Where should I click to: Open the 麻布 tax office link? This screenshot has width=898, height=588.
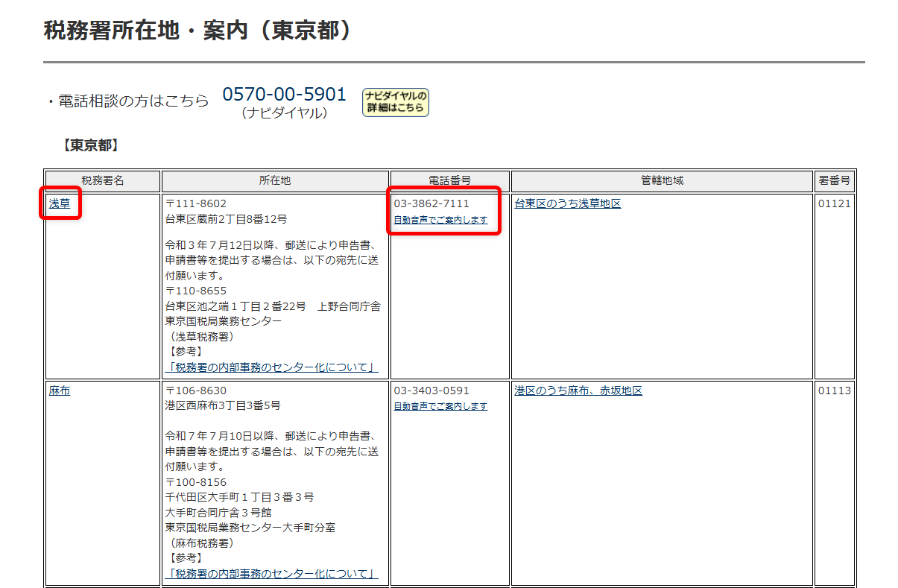click(x=60, y=391)
